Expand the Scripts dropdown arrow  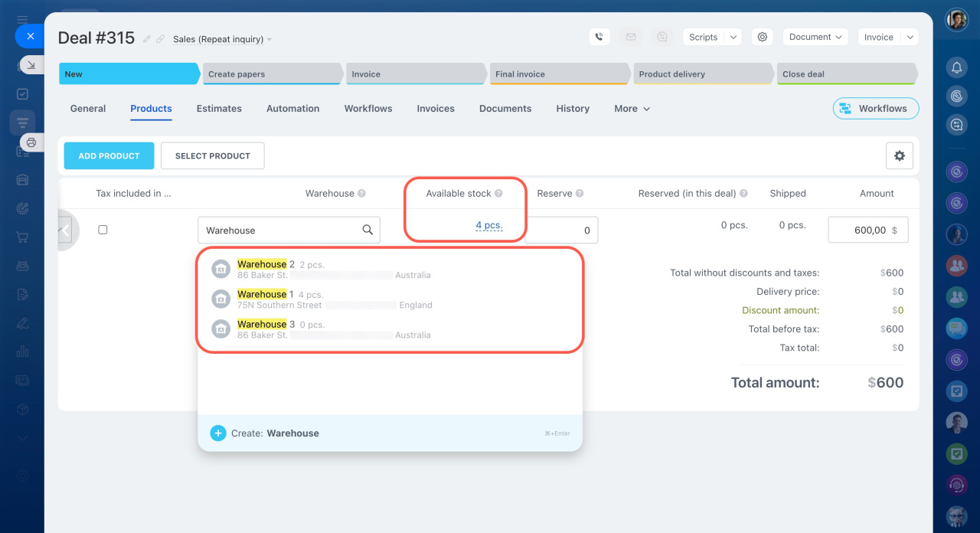click(733, 37)
